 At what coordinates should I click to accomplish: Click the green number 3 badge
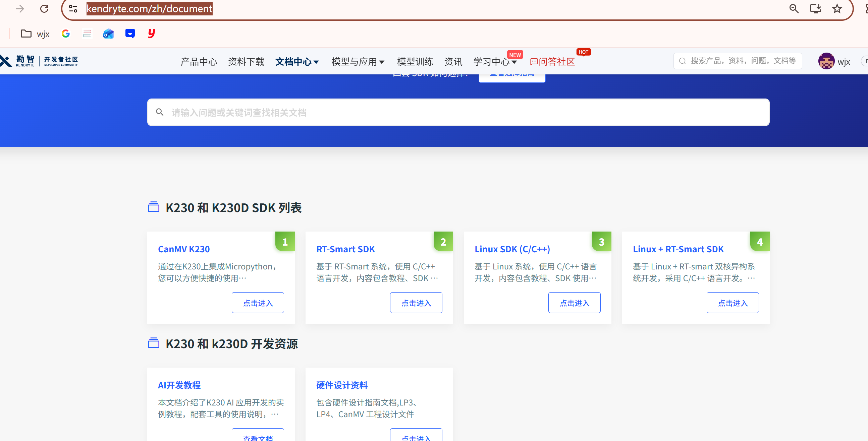click(x=602, y=241)
